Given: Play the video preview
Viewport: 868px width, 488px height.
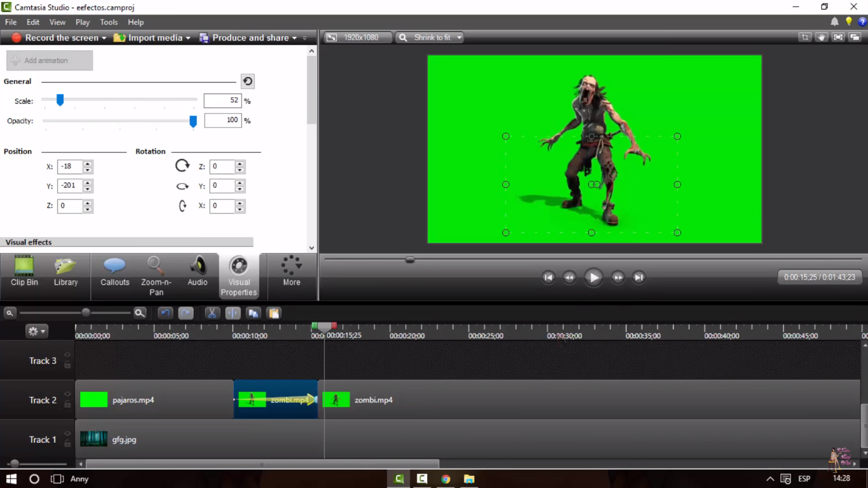Looking at the screenshot, I should [x=593, y=277].
